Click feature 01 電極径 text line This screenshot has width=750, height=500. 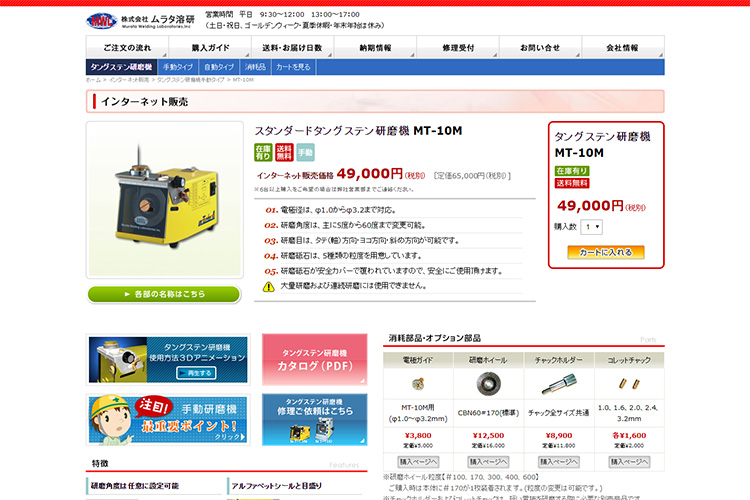(338, 210)
